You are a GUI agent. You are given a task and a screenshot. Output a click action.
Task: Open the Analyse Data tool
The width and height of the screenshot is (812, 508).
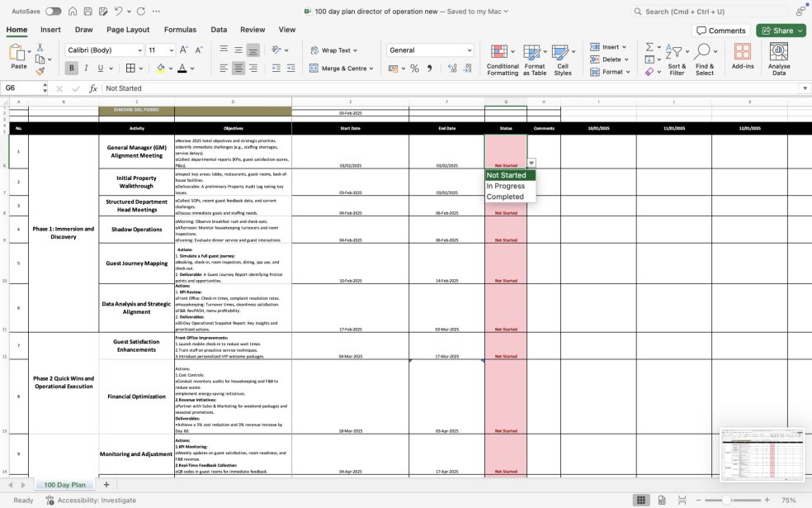[x=778, y=59]
